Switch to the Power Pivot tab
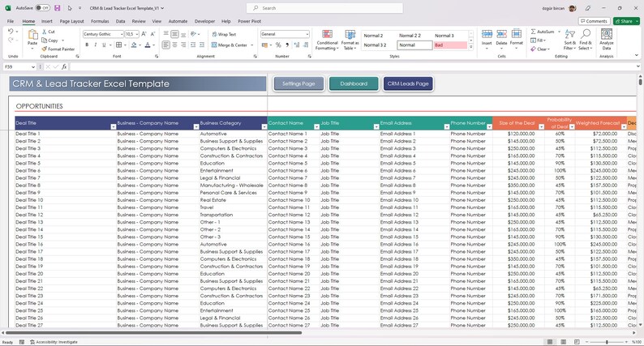 pos(249,21)
